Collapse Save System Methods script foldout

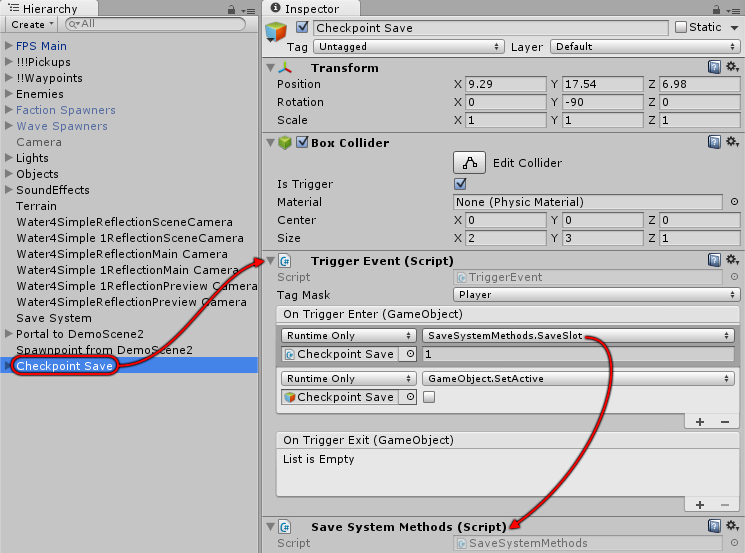tap(270, 526)
